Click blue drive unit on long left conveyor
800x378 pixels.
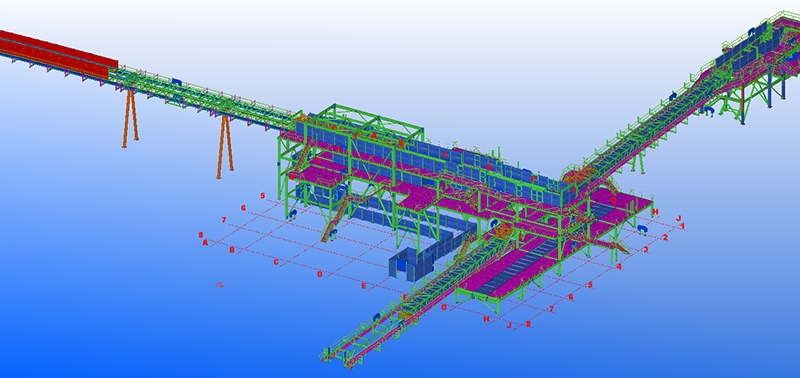(x=177, y=82)
